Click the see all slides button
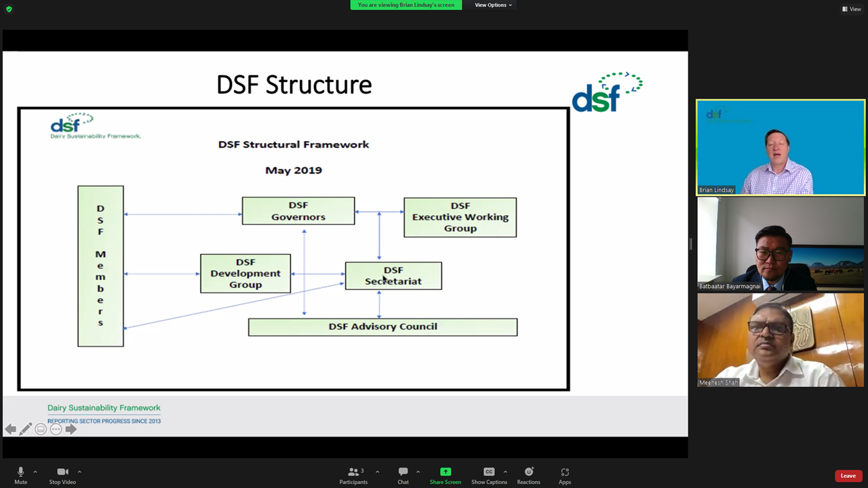Screen dimensions: 868x488 click(x=41, y=429)
